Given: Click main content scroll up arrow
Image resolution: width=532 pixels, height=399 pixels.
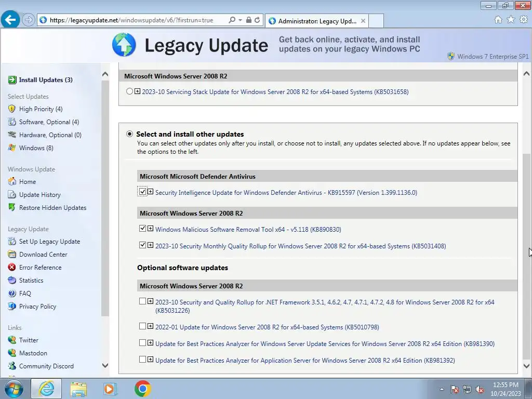Looking at the screenshot, I should pos(526,73).
